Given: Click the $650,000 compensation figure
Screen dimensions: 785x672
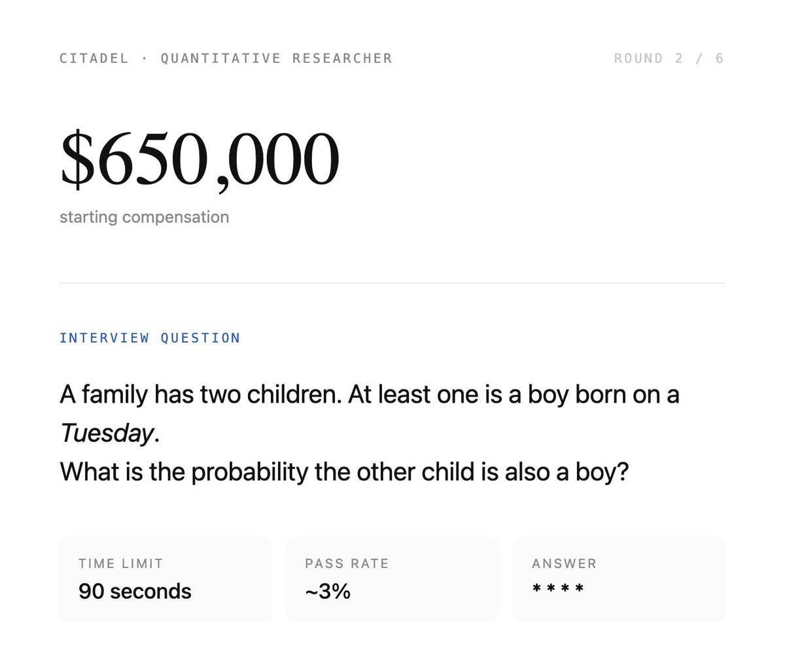Looking at the screenshot, I should 200,160.
